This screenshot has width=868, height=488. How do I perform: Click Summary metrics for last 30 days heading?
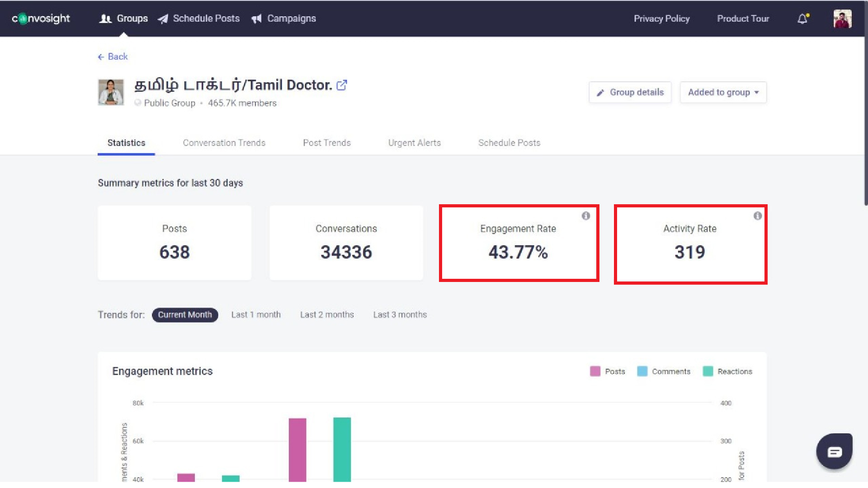coord(170,183)
